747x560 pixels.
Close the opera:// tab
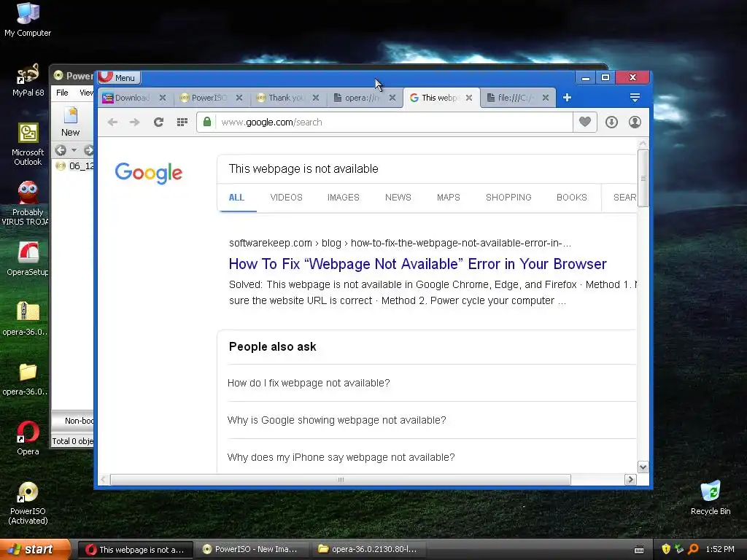coord(392,98)
